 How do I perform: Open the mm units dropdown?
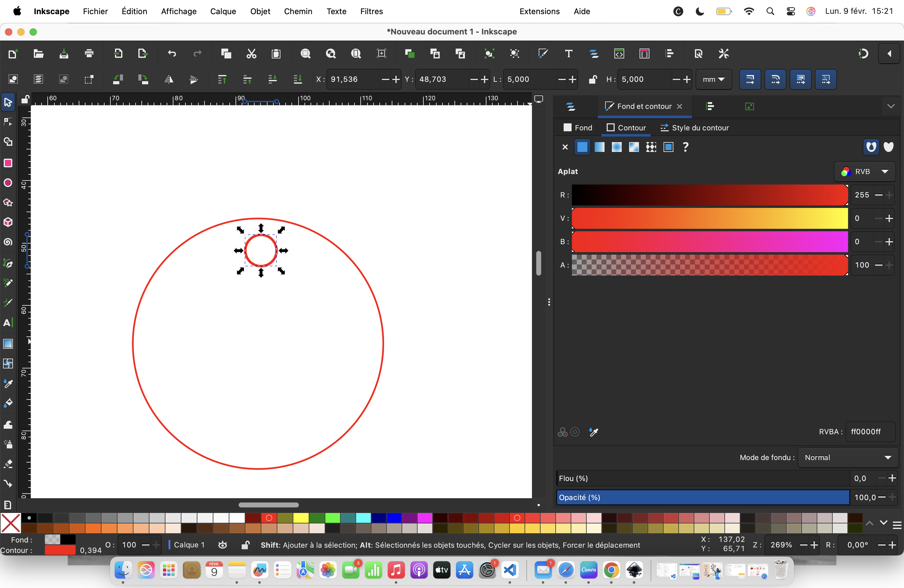tap(713, 79)
